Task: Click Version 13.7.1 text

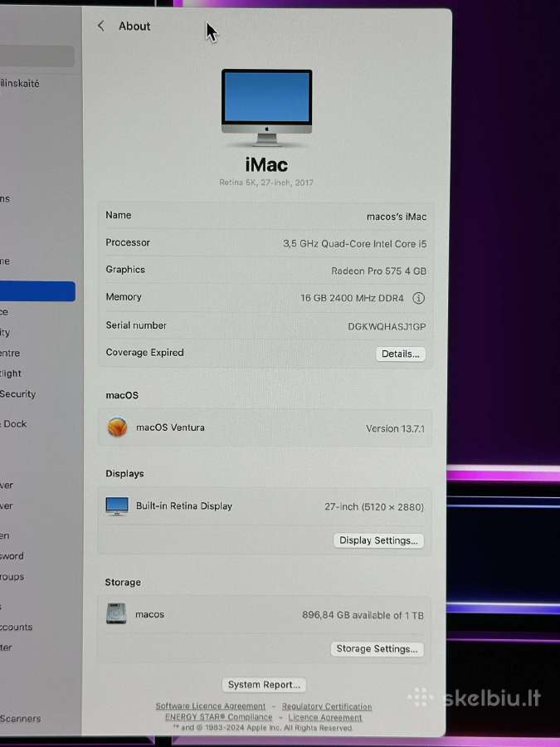Action: click(395, 429)
